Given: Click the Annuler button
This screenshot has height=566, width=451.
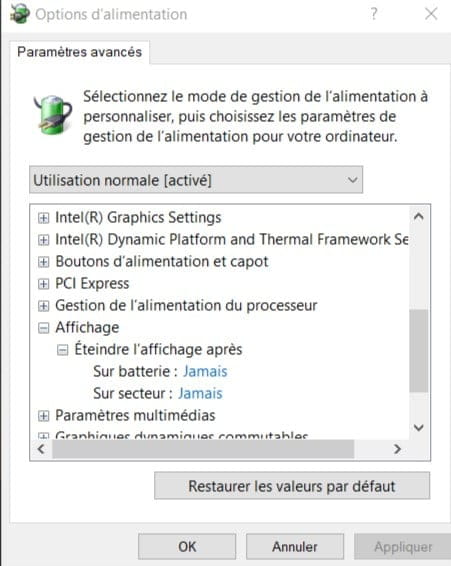Looking at the screenshot, I should click(295, 547).
